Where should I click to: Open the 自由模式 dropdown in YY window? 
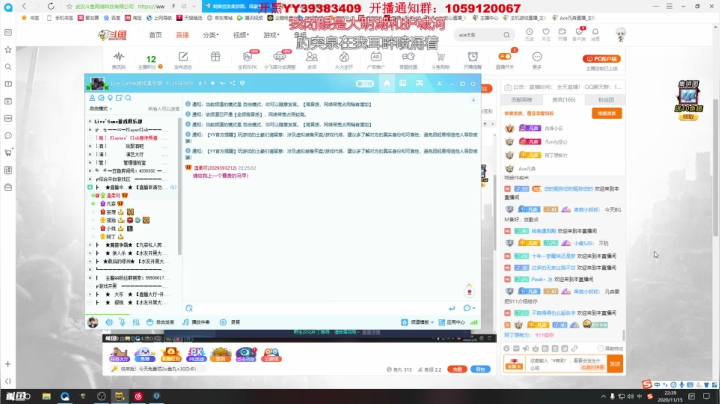pos(101,109)
